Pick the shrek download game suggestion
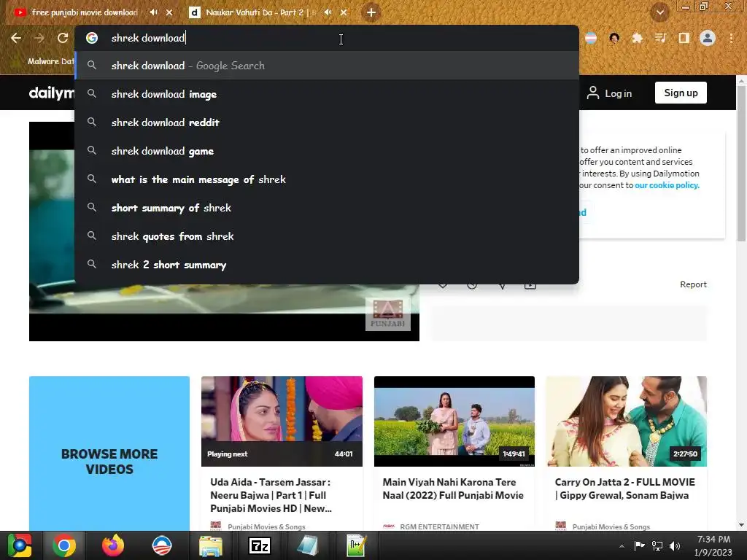This screenshot has height=560, width=747. tap(328, 151)
